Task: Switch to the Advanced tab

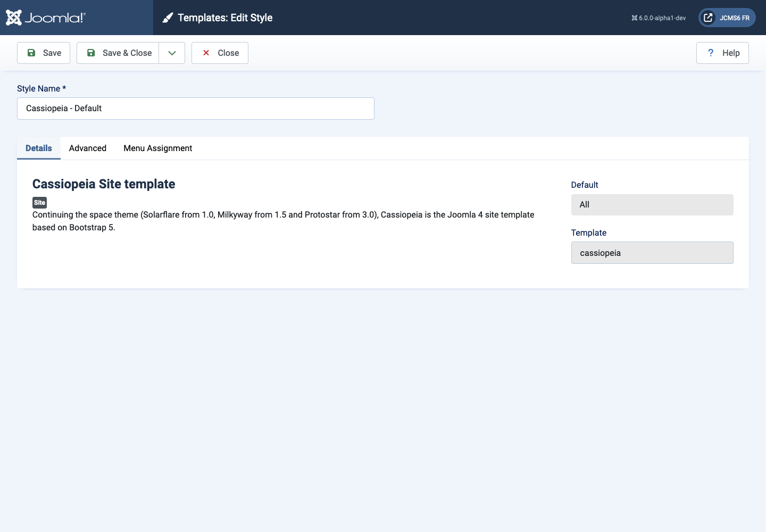Action: pyautogui.click(x=88, y=148)
